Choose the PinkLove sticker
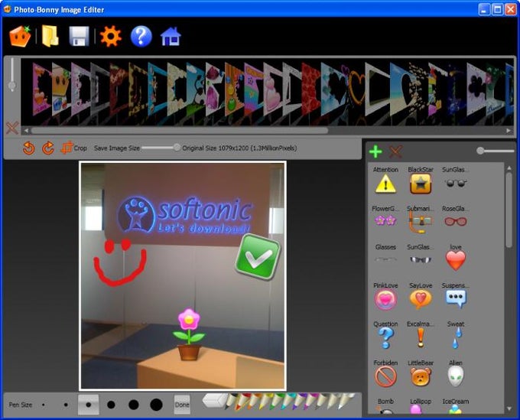 coord(385,295)
